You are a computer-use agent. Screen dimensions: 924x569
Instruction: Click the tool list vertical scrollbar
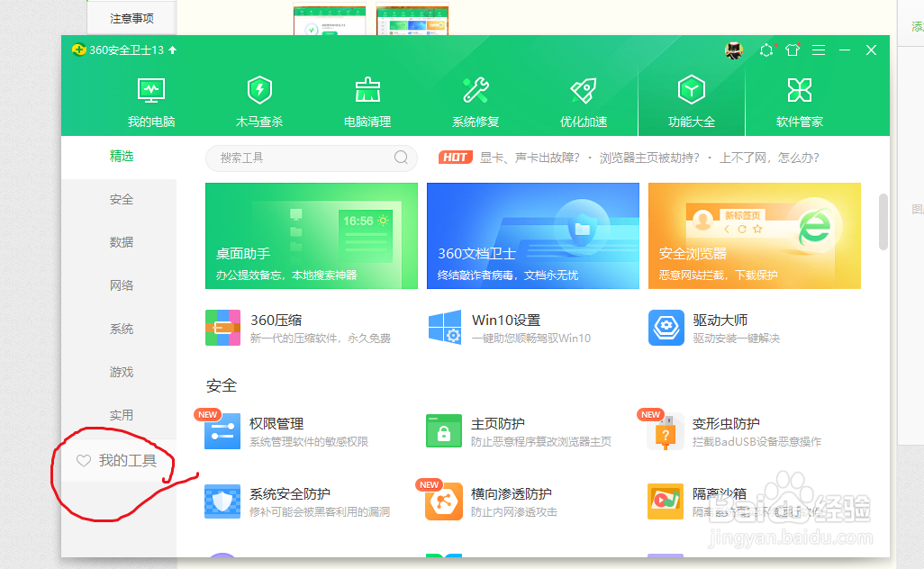click(883, 221)
